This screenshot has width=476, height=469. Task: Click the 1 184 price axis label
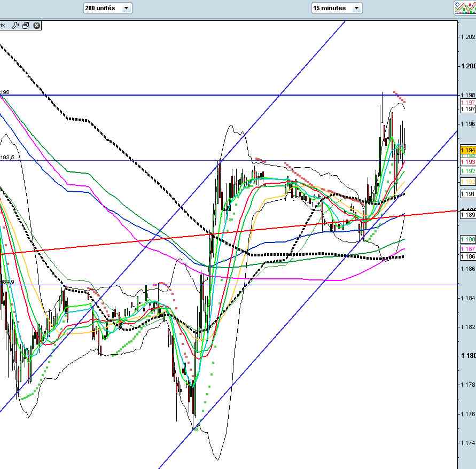point(468,298)
